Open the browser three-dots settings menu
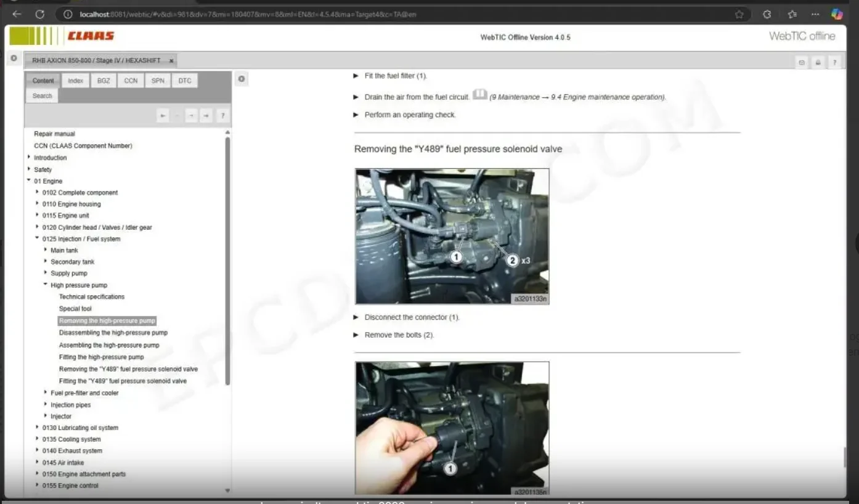The image size is (859, 504). tap(815, 14)
